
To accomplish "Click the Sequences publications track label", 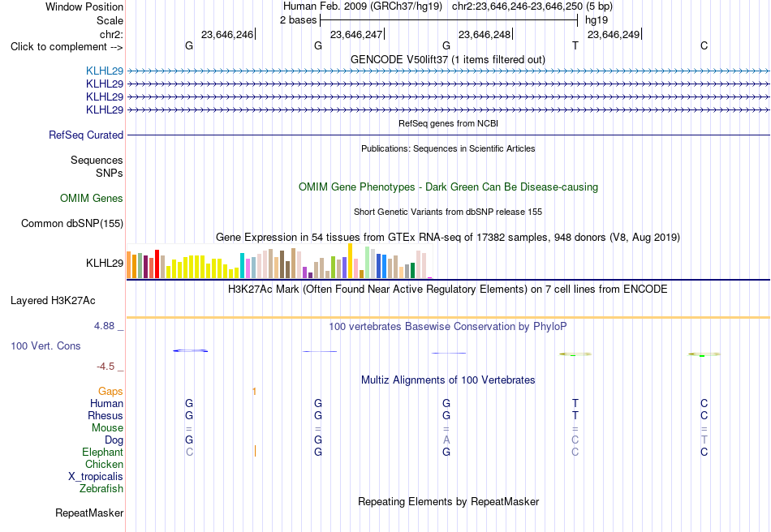I will click(x=97, y=160).
